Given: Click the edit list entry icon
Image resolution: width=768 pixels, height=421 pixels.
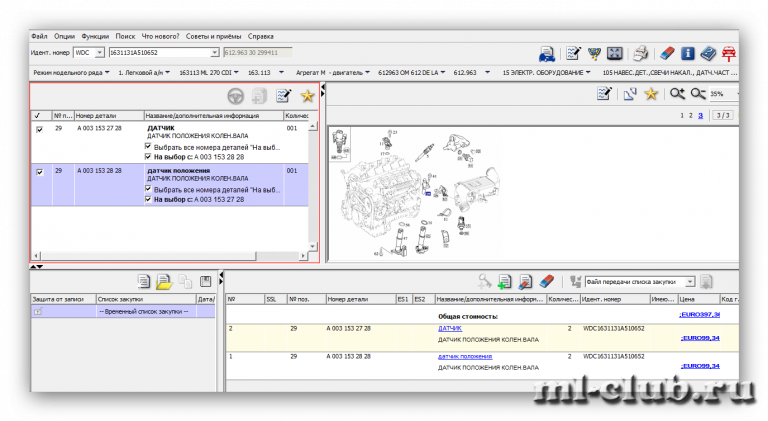Looking at the screenshot, I should click(x=525, y=281).
